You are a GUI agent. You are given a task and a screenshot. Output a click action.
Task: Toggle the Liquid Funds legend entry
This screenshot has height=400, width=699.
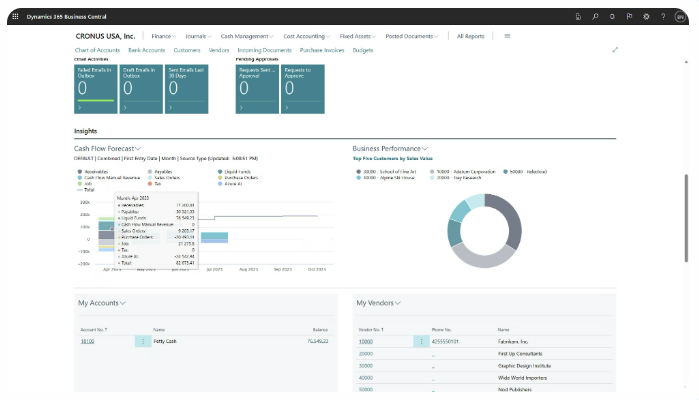[234, 171]
